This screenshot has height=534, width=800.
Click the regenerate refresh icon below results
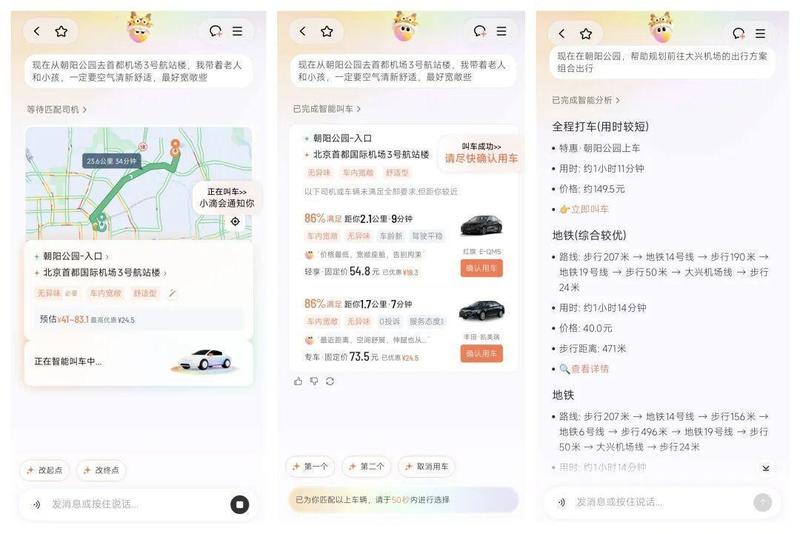click(x=330, y=381)
